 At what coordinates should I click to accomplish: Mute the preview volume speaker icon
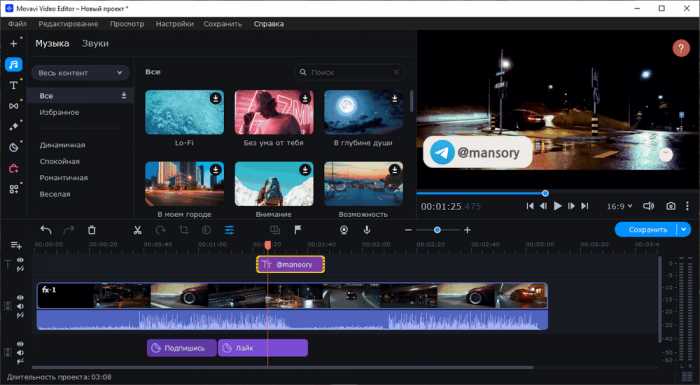[x=648, y=206]
